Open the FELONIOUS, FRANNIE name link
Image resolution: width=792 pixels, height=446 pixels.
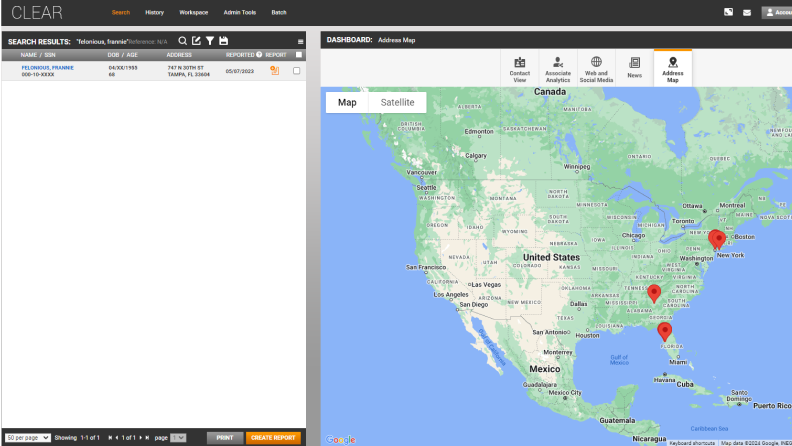pos(47,68)
